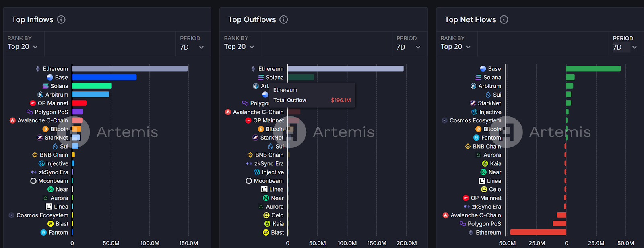Click the Cosmos Ecosystem label in Top Net Flows

pyautogui.click(x=475, y=120)
